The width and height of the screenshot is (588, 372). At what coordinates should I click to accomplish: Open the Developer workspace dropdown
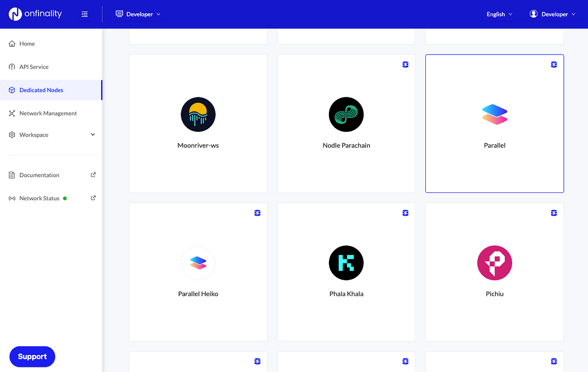click(x=138, y=14)
